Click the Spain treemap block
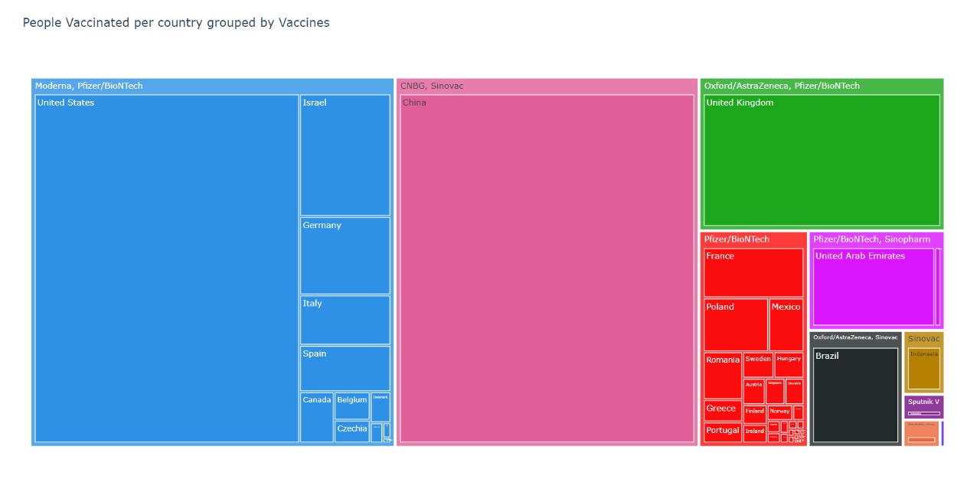This screenshot has width=980, height=482. click(345, 369)
